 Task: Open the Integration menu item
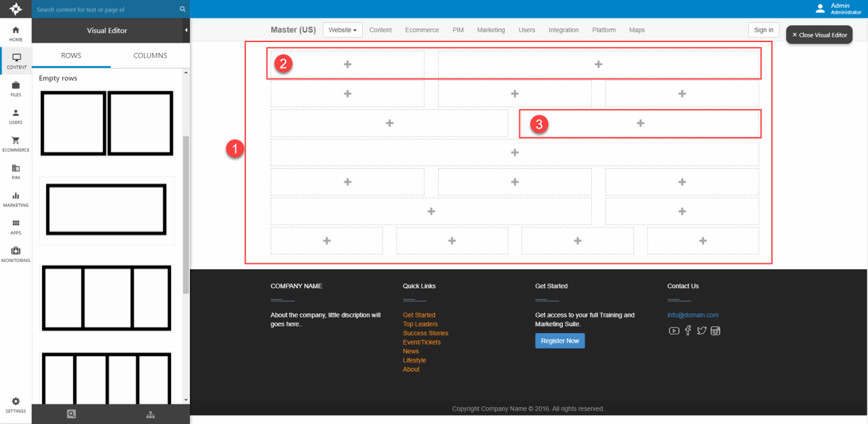[564, 30]
